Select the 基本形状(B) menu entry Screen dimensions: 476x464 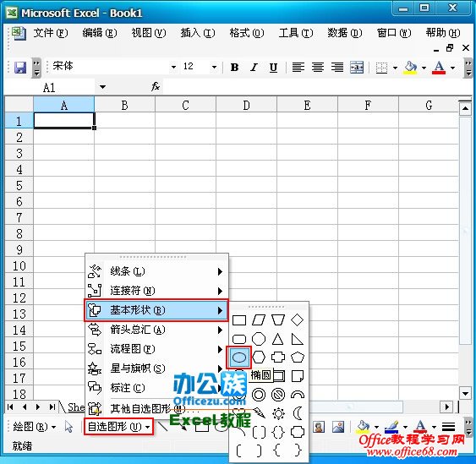tap(156, 310)
